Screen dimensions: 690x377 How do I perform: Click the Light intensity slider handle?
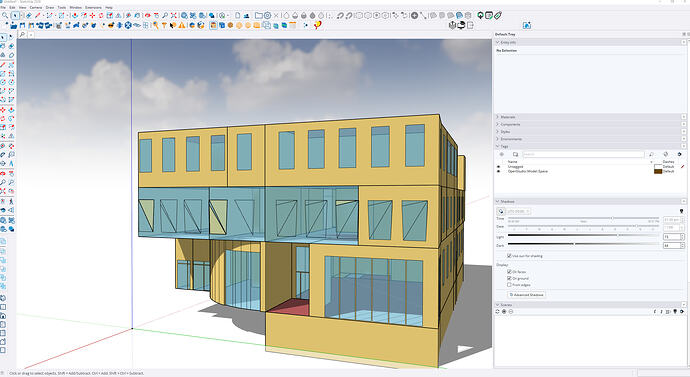[618, 235]
